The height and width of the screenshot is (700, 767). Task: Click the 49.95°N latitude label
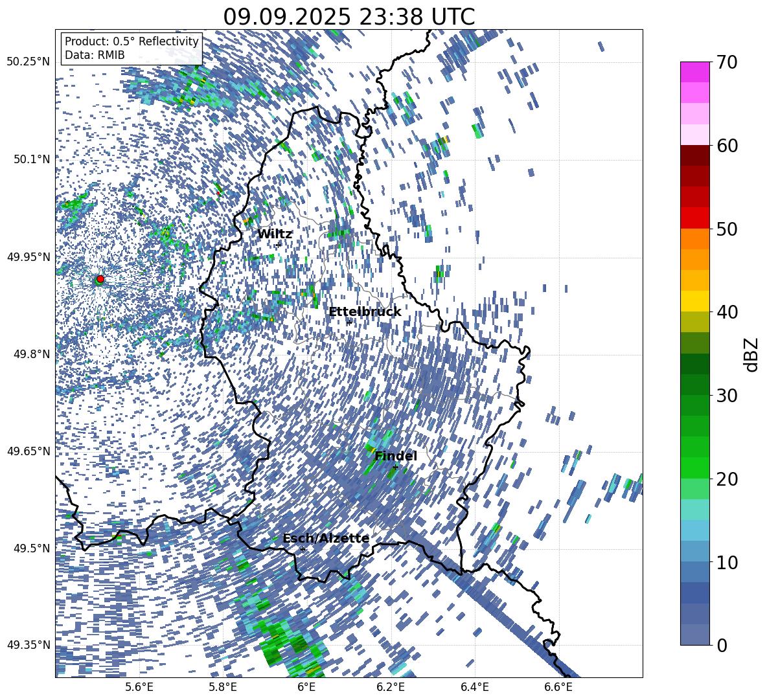pyautogui.click(x=29, y=256)
